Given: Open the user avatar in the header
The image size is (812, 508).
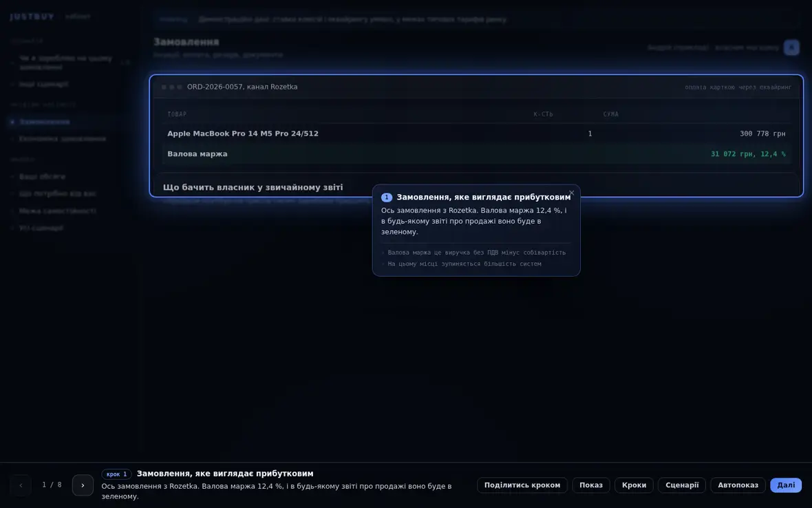Looking at the screenshot, I should [x=791, y=47].
